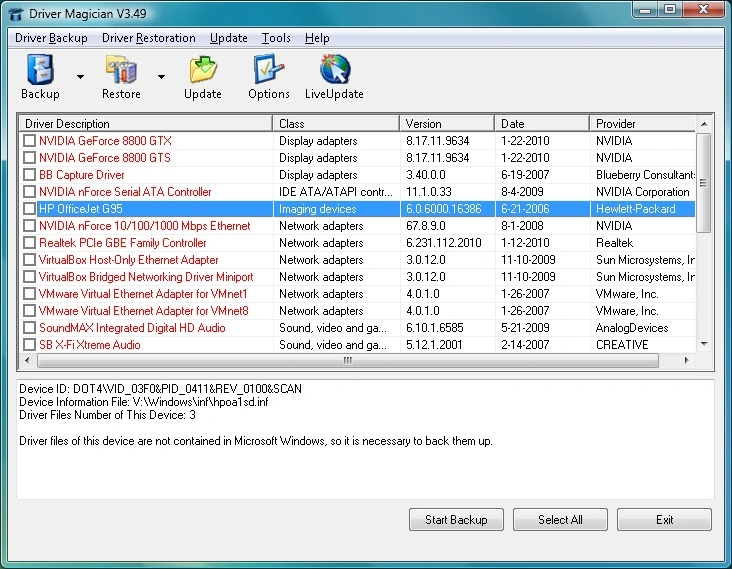Open the Driver Backup menu
The width and height of the screenshot is (732, 569).
51,38
